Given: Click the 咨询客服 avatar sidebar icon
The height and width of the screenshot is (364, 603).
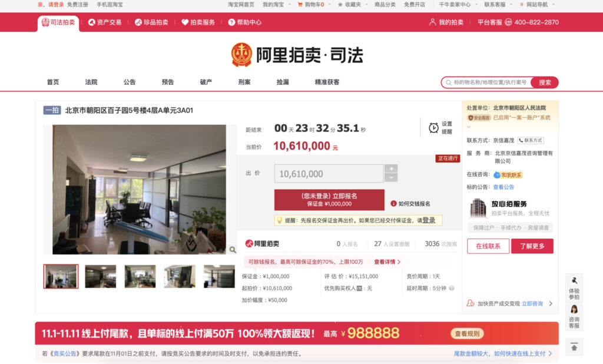Looking at the screenshot, I should pyautogui.click(x=574, y=309).
